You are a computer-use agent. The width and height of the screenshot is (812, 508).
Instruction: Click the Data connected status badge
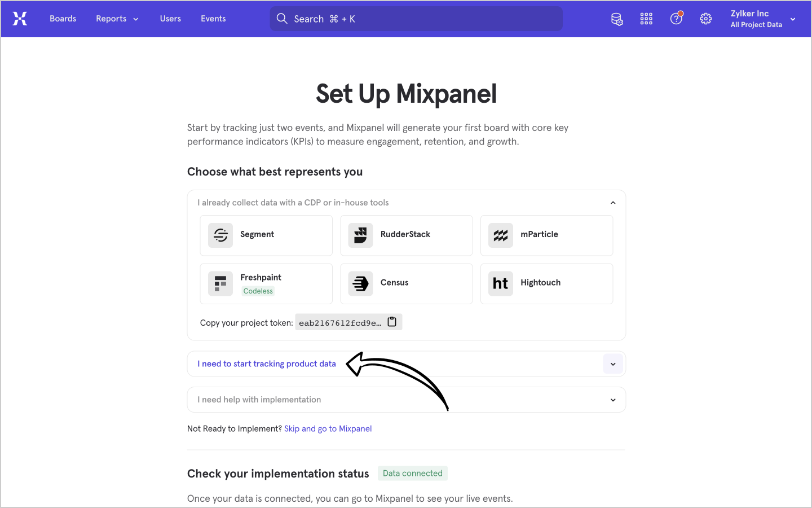point(413,474)
